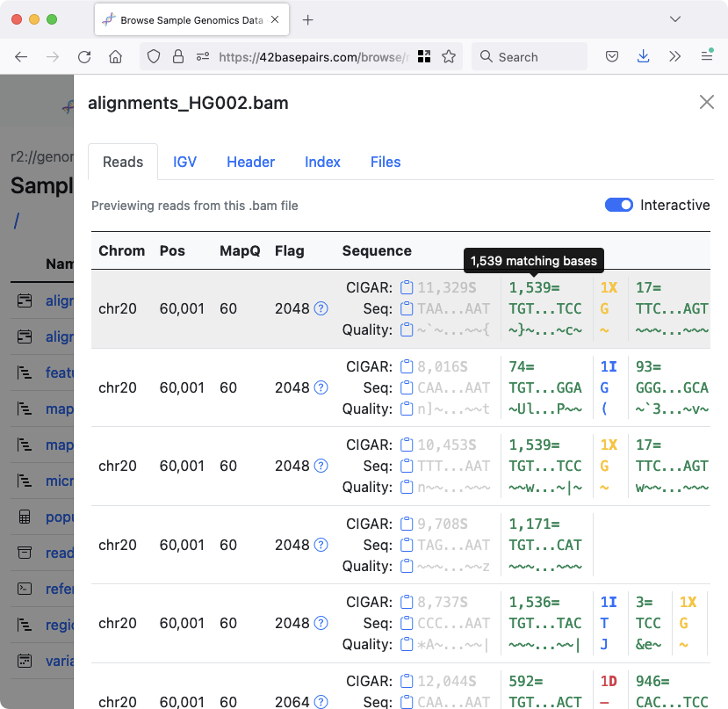The image size is (728, 709).
Task: Open Firefox downloads panel icon
Action: (x=643, y=56)
